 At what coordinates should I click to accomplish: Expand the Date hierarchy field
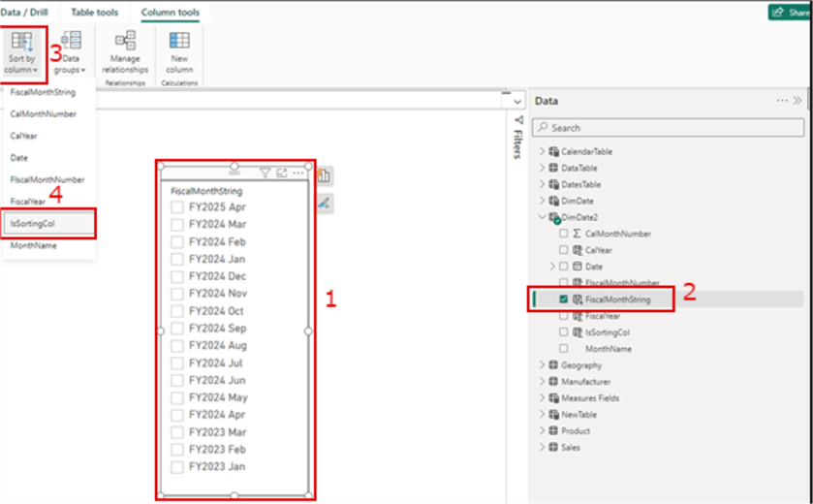click(x=552, y=267)
